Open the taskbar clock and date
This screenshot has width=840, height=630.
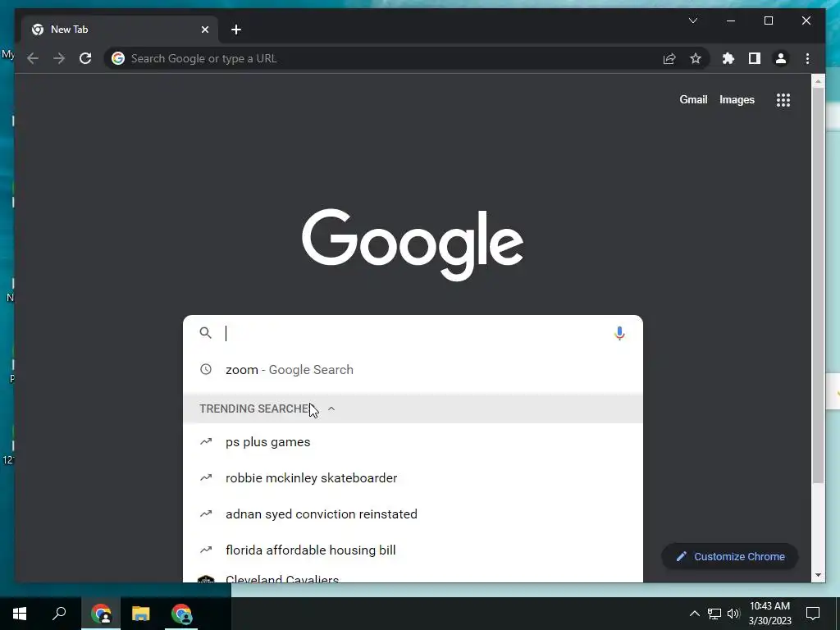point(769,614)
